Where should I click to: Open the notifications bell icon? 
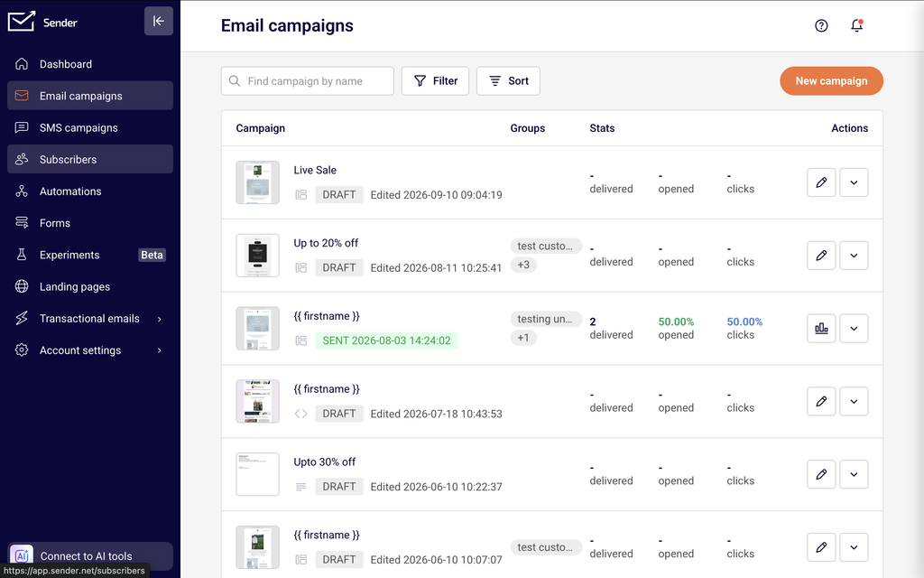(x=857, y=25)
